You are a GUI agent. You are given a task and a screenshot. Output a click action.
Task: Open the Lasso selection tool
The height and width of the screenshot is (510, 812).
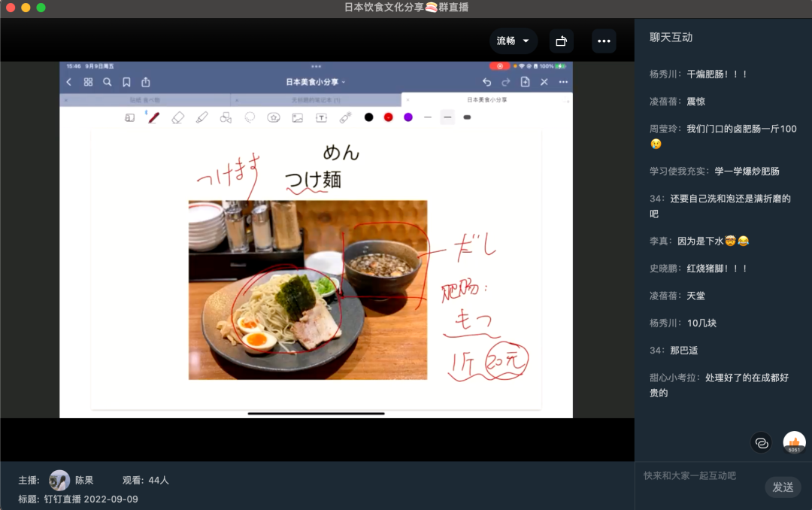250,117
